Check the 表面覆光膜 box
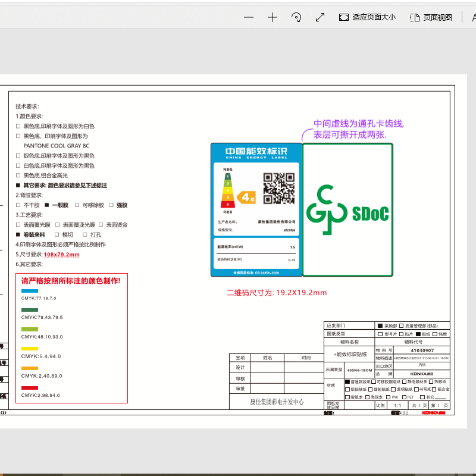 pyautogui.click(x=18, y=225)
